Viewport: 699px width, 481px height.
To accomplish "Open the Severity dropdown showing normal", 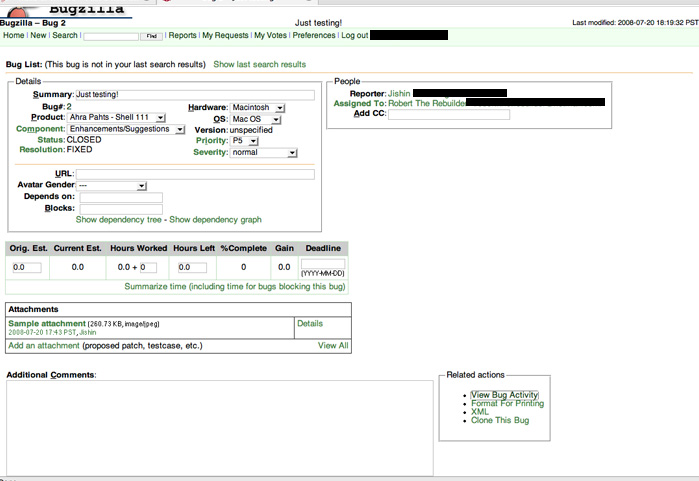I will click(263, 152).
